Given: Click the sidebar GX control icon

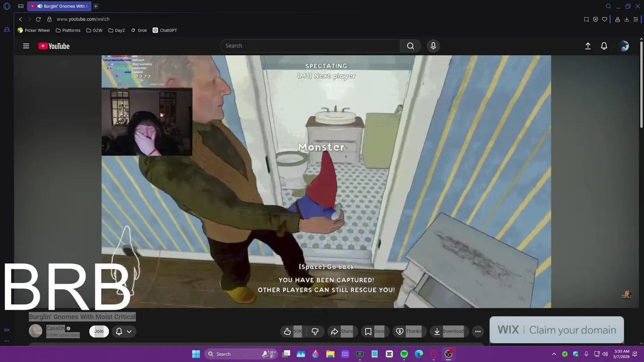Looking at the screenshot, I should pos(7,330).
